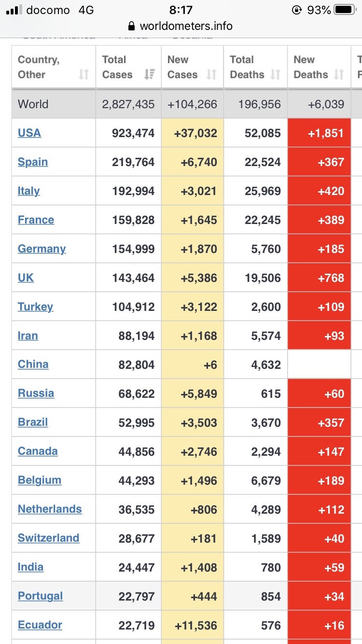Click Total Cases sort arrows icon

(149, 74)
